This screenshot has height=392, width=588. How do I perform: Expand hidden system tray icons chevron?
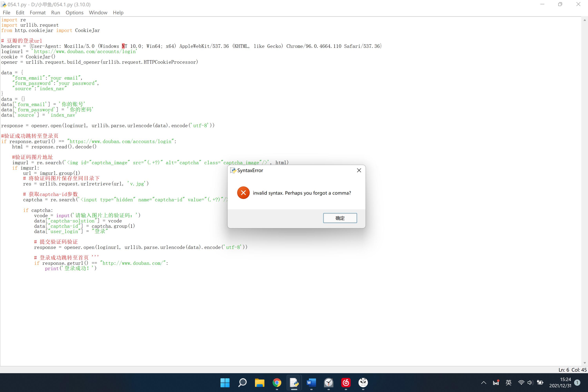(484, 383)
